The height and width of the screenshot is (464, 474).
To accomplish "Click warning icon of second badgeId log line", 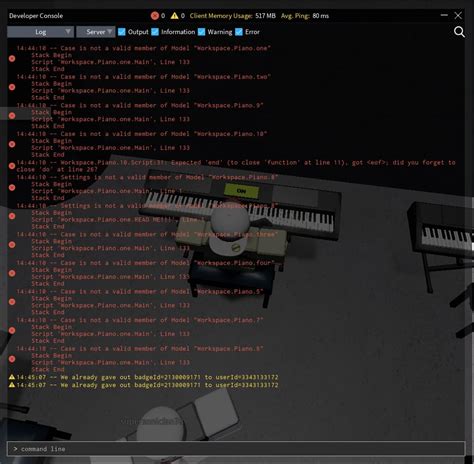I will 12,385.
